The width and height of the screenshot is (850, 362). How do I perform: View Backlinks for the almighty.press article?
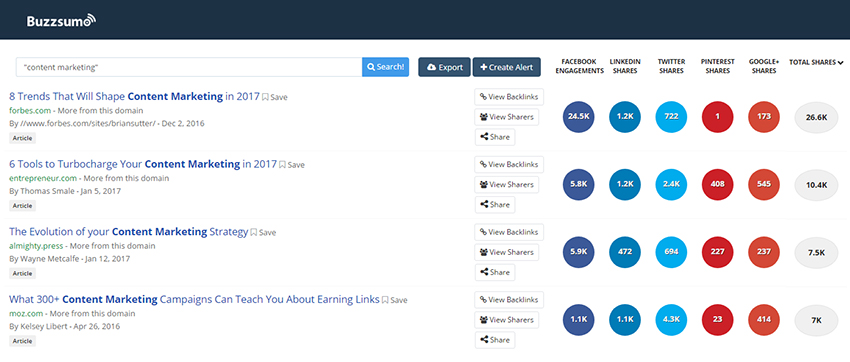(x=509, y=232)
